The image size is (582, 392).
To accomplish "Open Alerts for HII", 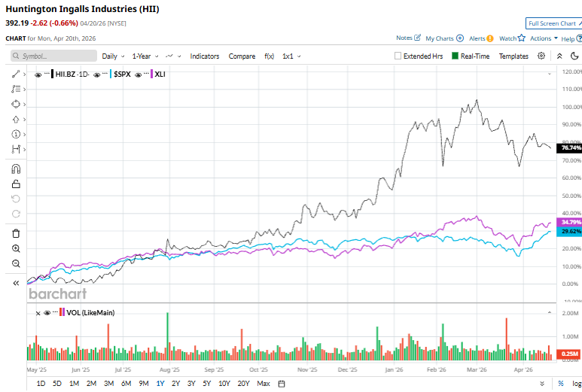I will click(481, 38).
